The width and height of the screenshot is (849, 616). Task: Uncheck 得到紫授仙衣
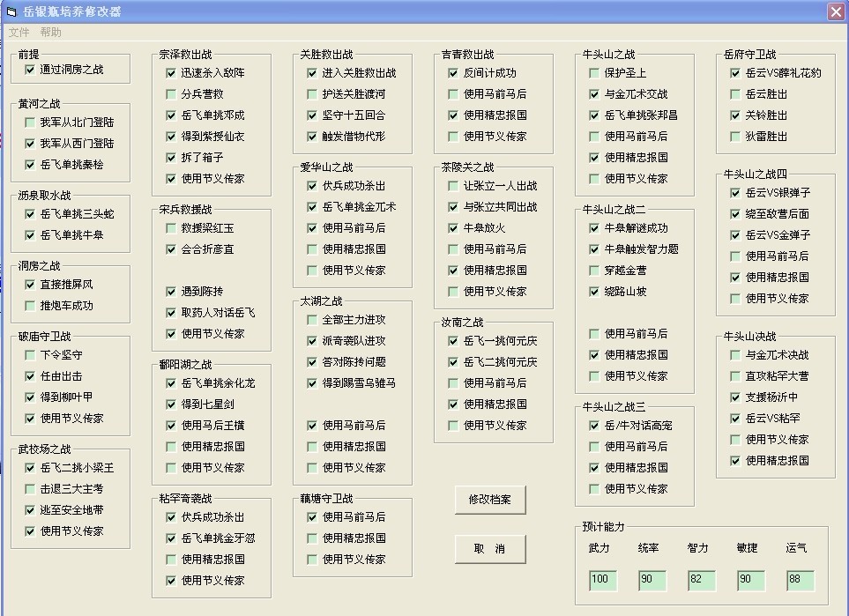coord(171,137)
